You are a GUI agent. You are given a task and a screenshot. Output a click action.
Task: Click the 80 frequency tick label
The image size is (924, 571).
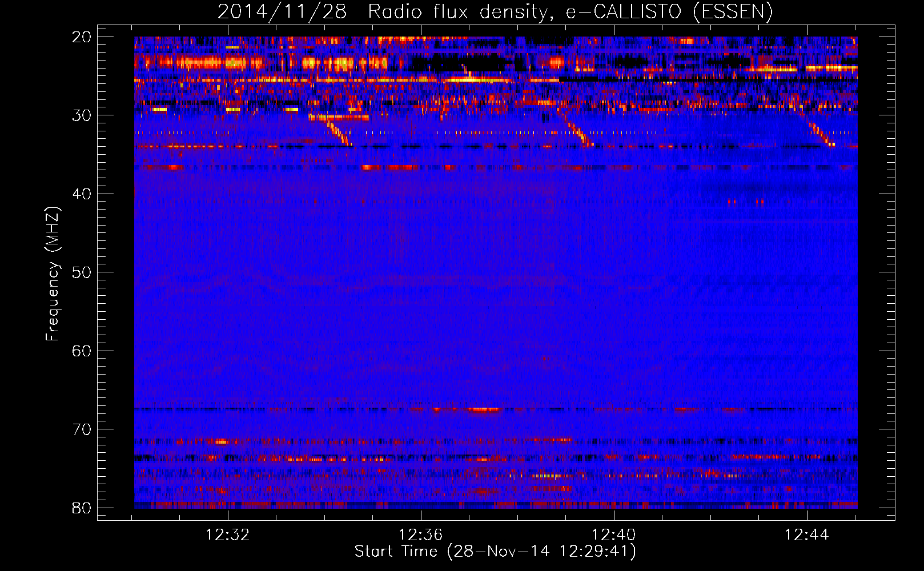(82, 508)
